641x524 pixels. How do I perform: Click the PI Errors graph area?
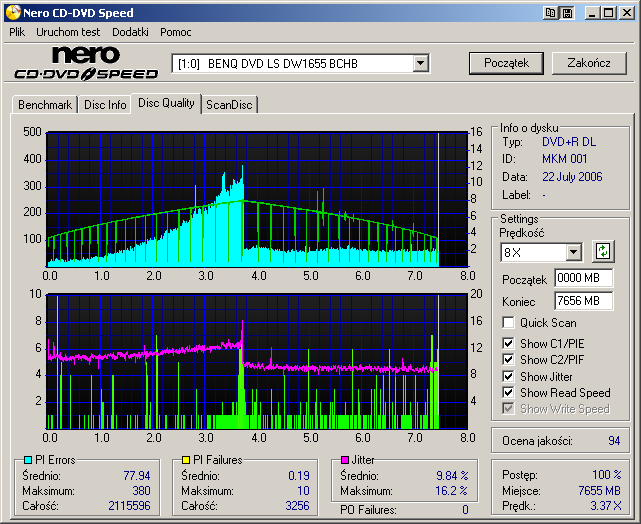[257, 199]
